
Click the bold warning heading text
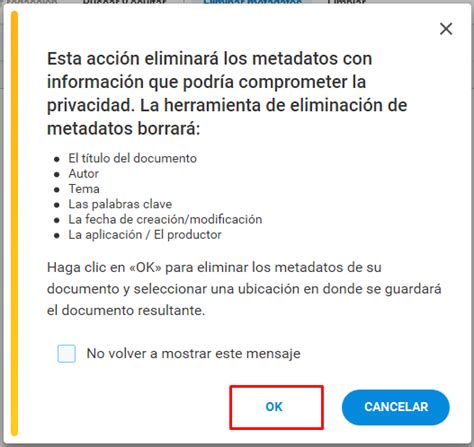[227, 93]
